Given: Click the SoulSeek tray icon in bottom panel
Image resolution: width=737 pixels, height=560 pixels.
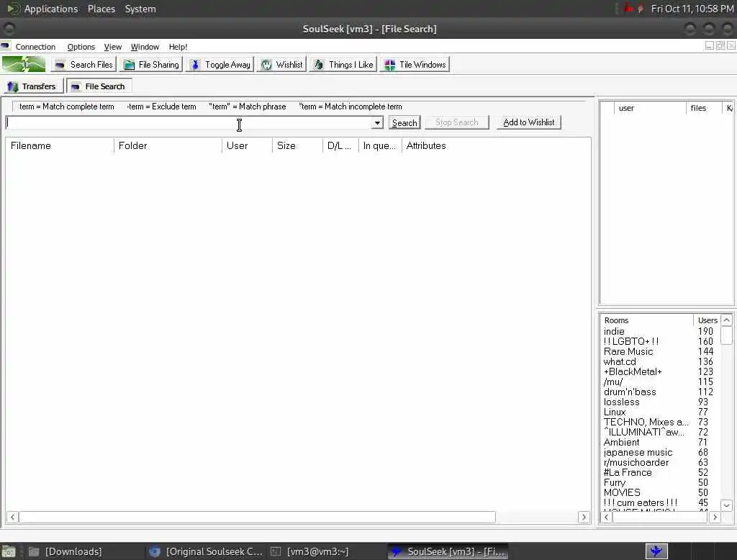Looking at the screenshot, I should [x=656, y=551].
